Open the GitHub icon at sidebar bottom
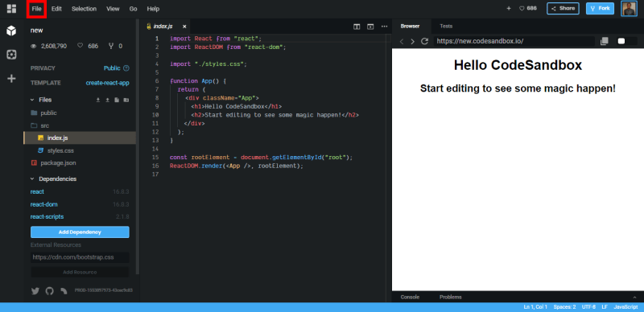The image size is (644, 312). pyautogui.click(x=49, y=291)
